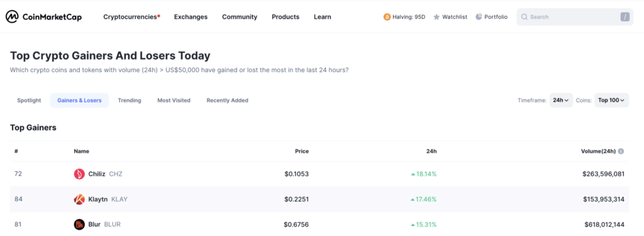Screen dimensions: 644x236
Task: Open the Klaytn KLAY coin page
Action: (101, 200)
